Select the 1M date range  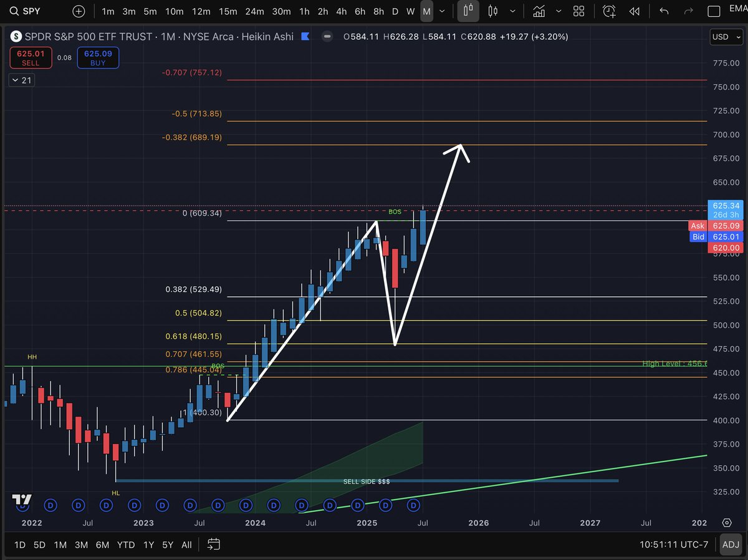[x=60, y=544]
